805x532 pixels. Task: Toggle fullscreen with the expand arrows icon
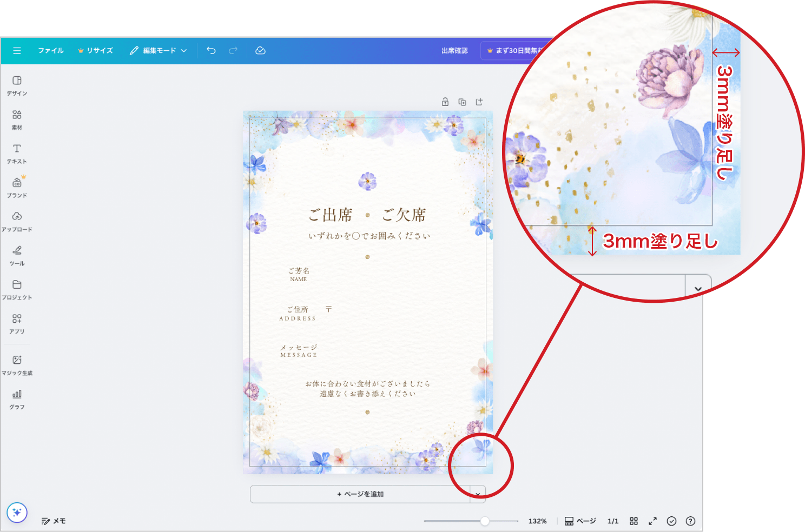tap(652, 521)
